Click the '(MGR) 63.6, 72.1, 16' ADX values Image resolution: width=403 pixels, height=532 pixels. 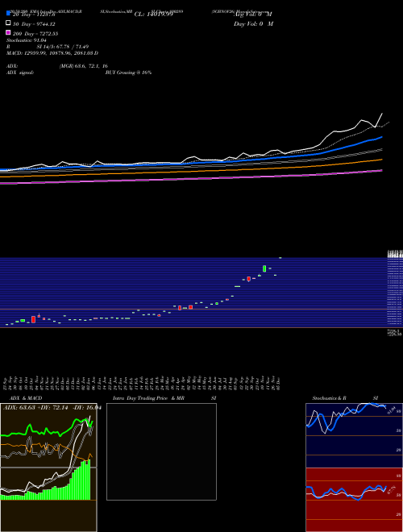pyautogui.click(x=84, y=66)
